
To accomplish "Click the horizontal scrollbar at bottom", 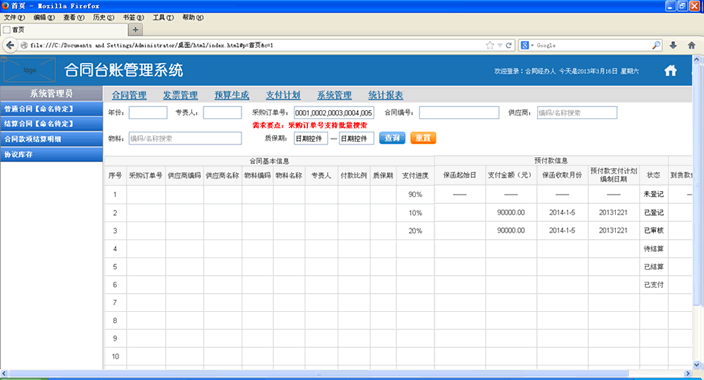I will pyautogui.click(x=319, y=373).
